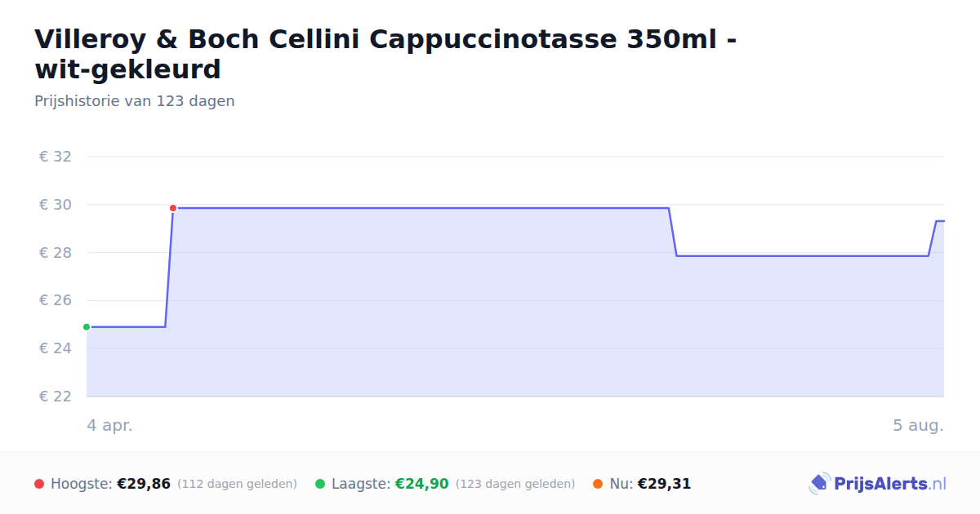The height and width of the screenshot is (514, 980).
Task: Click the Prijshistorie van 123 dagen subtitle
Action: pos(135,101)
